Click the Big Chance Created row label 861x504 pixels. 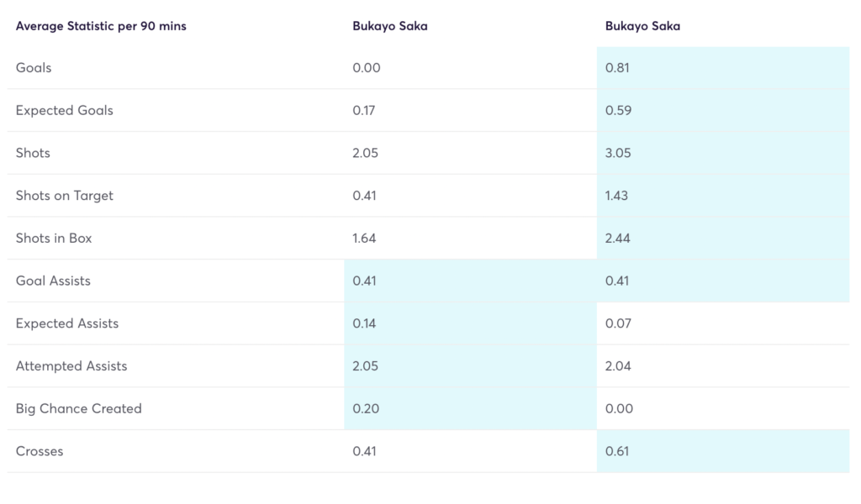click(77, 408)
